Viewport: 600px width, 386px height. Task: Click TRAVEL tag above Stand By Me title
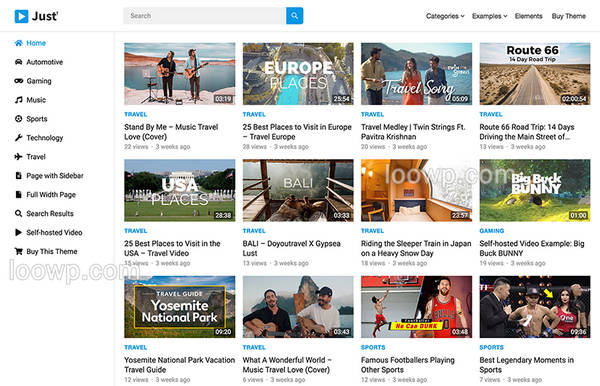point(135,114)
